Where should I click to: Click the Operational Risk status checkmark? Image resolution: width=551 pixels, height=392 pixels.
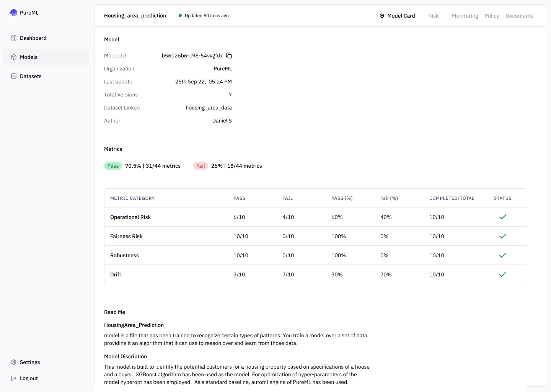[x=502, y=217]
